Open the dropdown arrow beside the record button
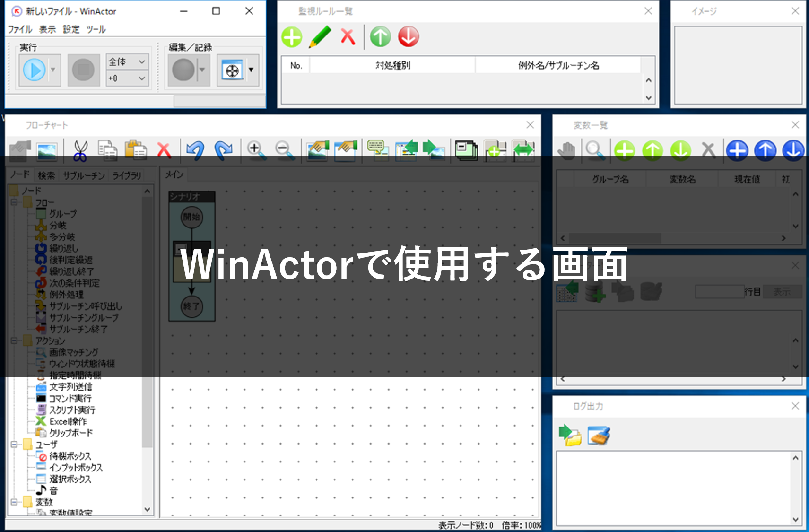This screenshot has height=532, width=809. click(202, 70)
